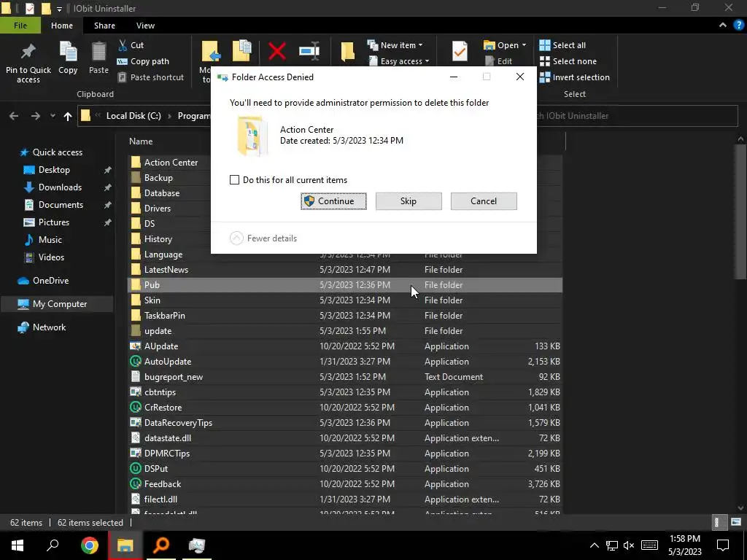
Task: Open the Easy access dropdown
Action: click(x=399, y=61)
